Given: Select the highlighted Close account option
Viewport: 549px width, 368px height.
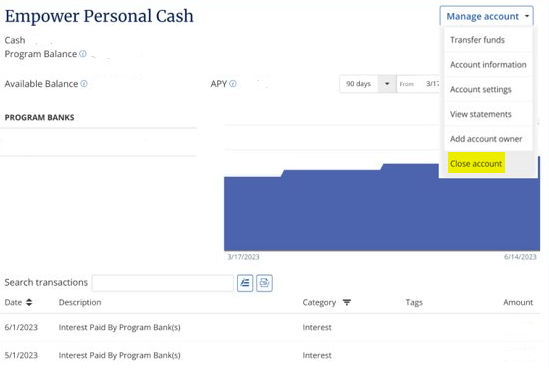Looking at the screenshot, I should click(x=476, y=164).
